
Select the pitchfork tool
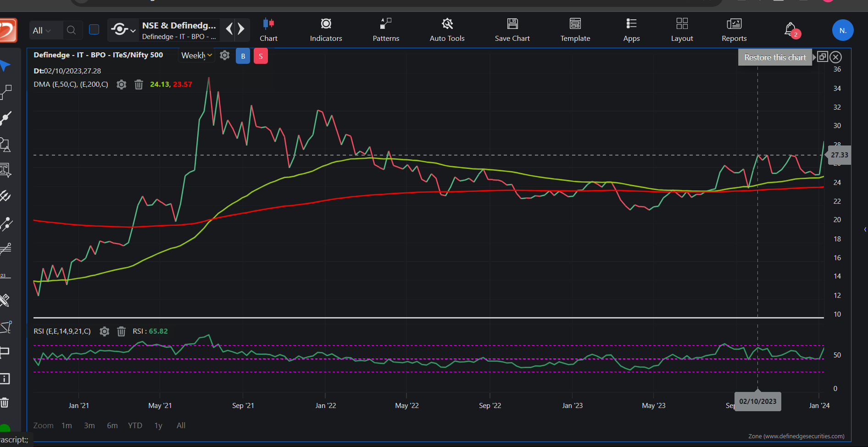(5, 196)
